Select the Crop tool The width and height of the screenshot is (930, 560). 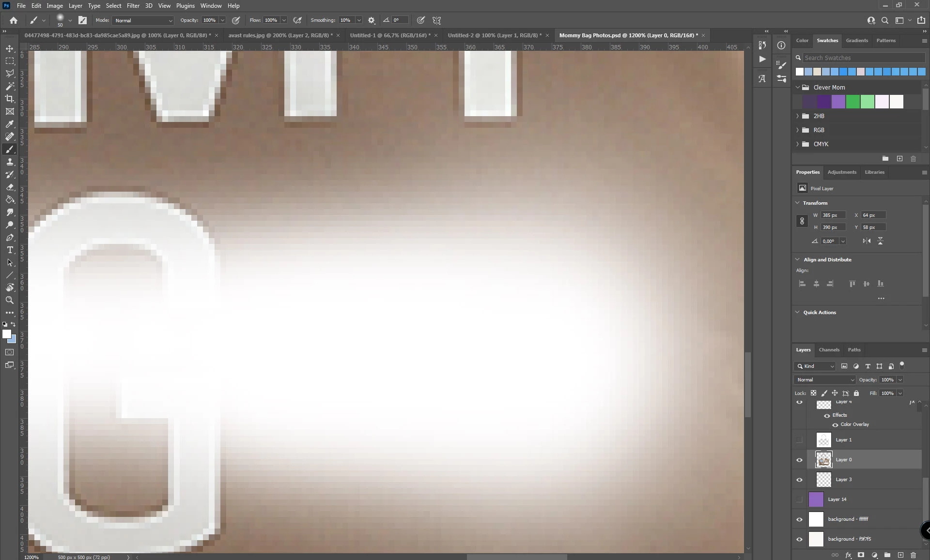click(10, 99)
